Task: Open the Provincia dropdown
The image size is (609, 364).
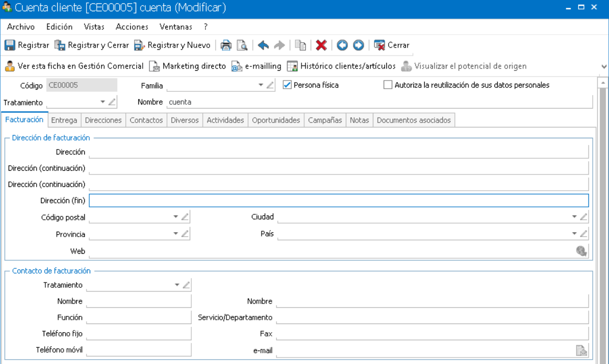Action: [176, 234]
